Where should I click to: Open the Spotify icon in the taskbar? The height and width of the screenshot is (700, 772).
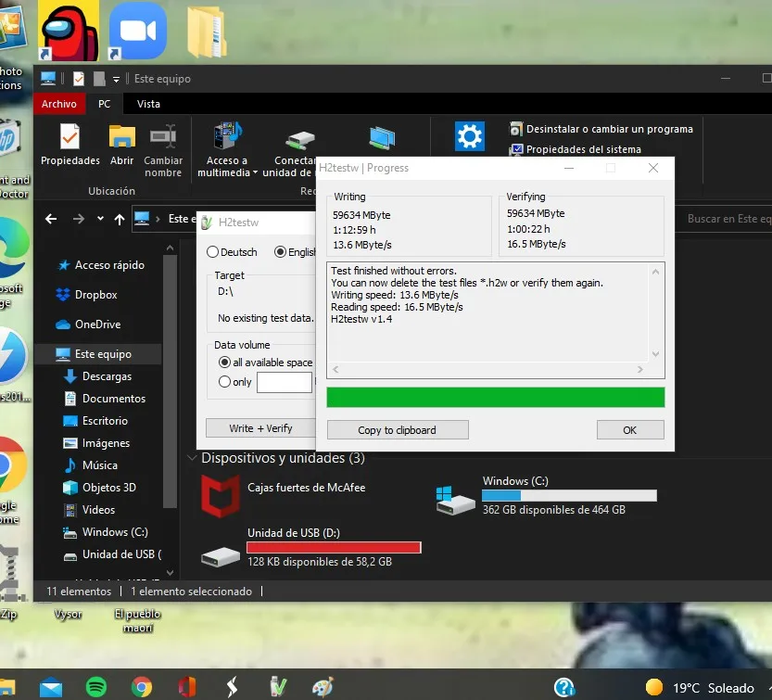point(95,687)
